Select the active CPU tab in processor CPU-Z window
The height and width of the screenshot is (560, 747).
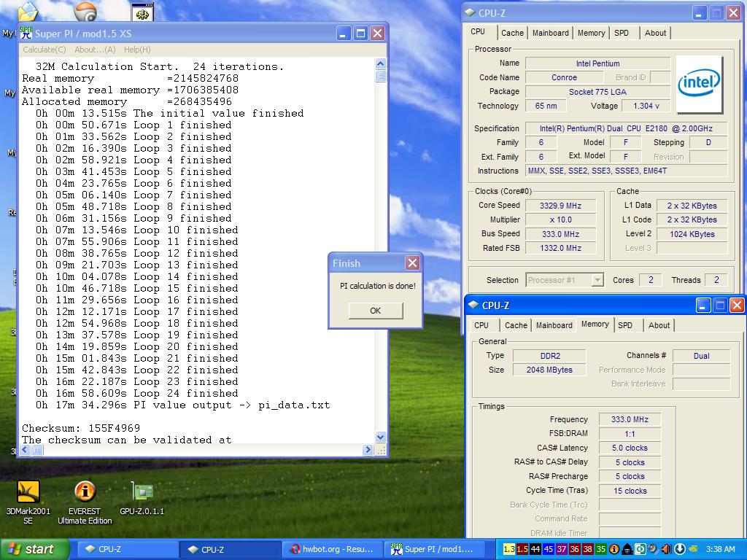tap(478, 32)
